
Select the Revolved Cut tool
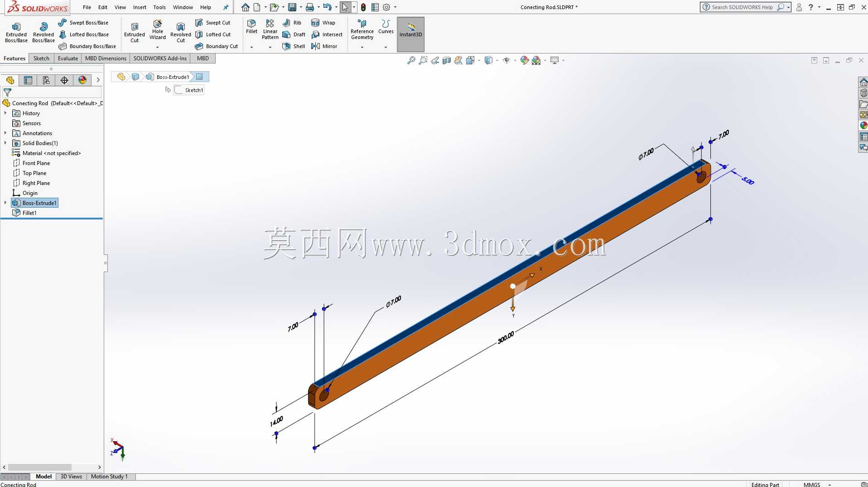181,32
